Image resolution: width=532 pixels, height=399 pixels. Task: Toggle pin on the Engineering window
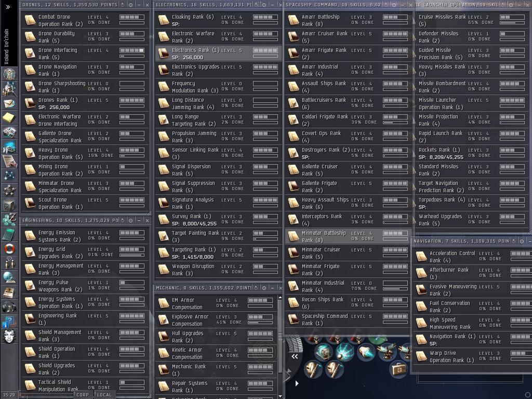tap(123, 220)
